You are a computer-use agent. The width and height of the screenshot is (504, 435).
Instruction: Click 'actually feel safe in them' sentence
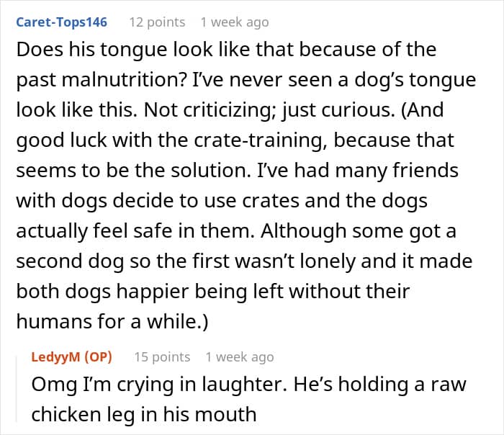point(135,231)
